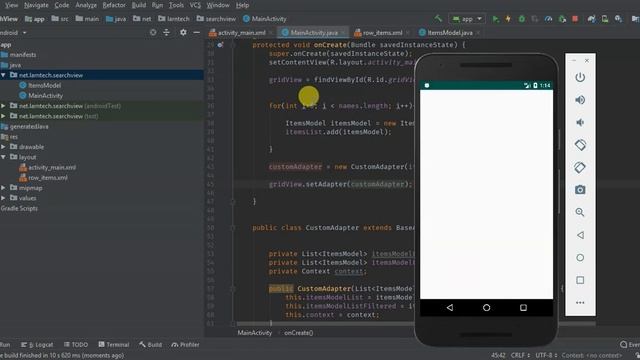Open the app run configuration dropdown
Viewport: 640px width, 360px height.
[467, 19]
